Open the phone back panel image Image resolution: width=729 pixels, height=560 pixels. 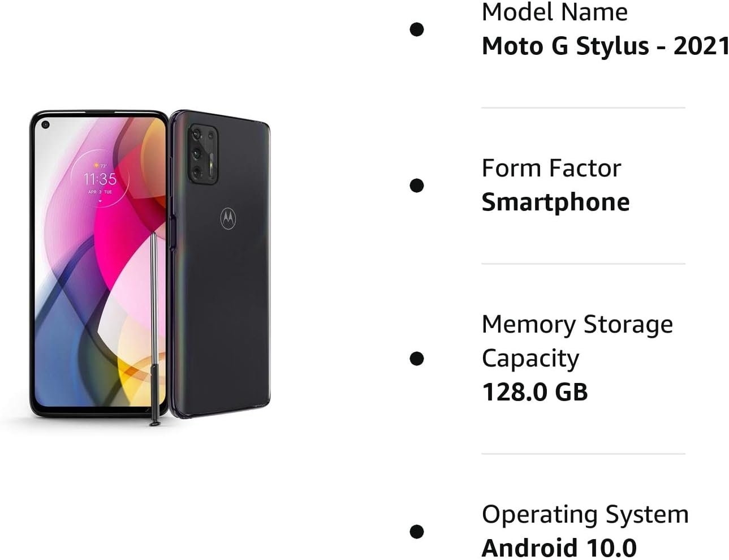[220, 264]
